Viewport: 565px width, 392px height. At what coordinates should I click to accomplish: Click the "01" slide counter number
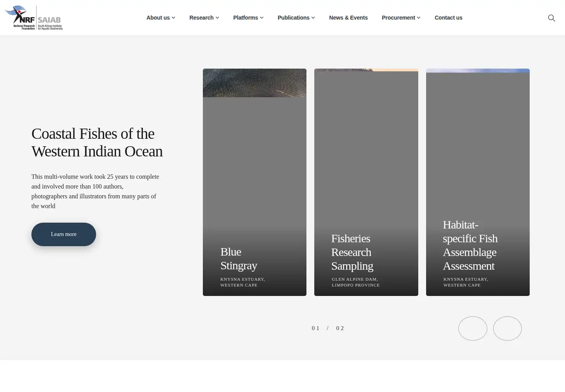[316, 328]
